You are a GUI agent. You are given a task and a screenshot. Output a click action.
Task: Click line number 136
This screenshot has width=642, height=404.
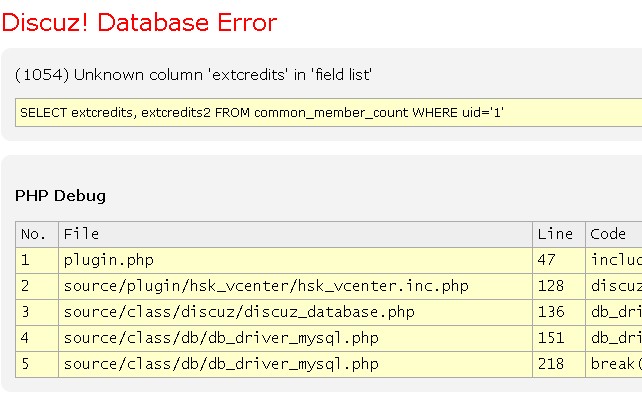pos(559,312)
